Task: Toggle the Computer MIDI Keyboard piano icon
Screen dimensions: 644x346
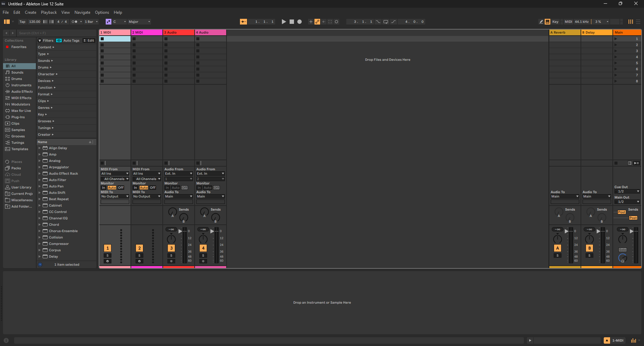Action: 547,21
